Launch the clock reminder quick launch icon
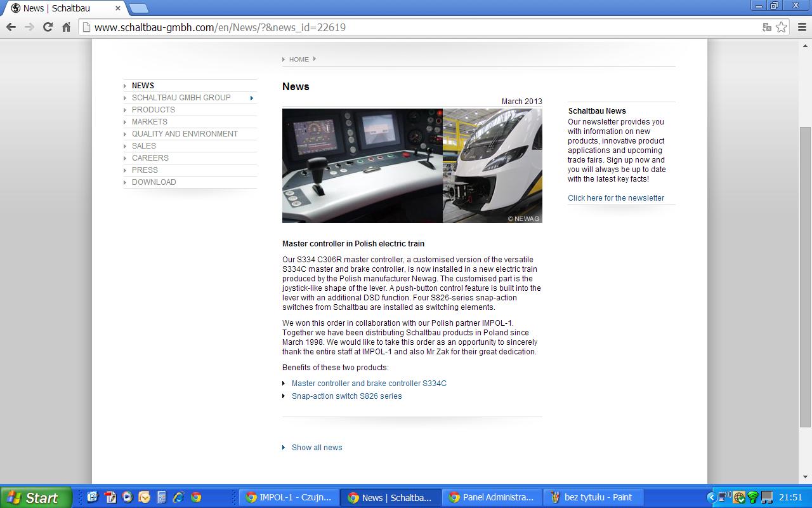Viewport: 812px width, 508px height. pyautogui.click(x=145, y=497)
